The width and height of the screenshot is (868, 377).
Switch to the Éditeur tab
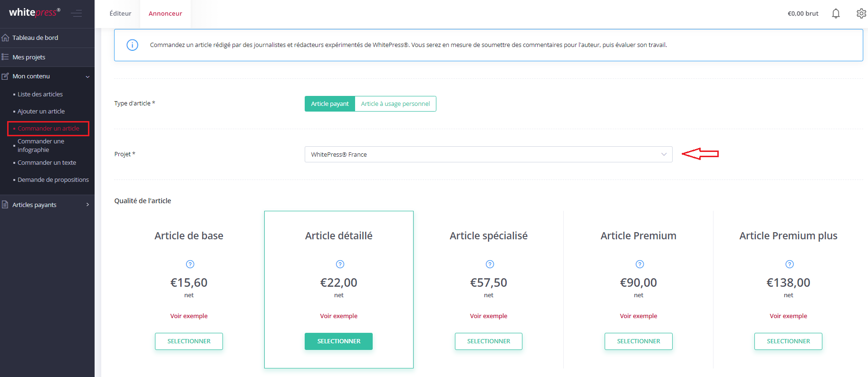pyautogui.click(x=120, y=14)
